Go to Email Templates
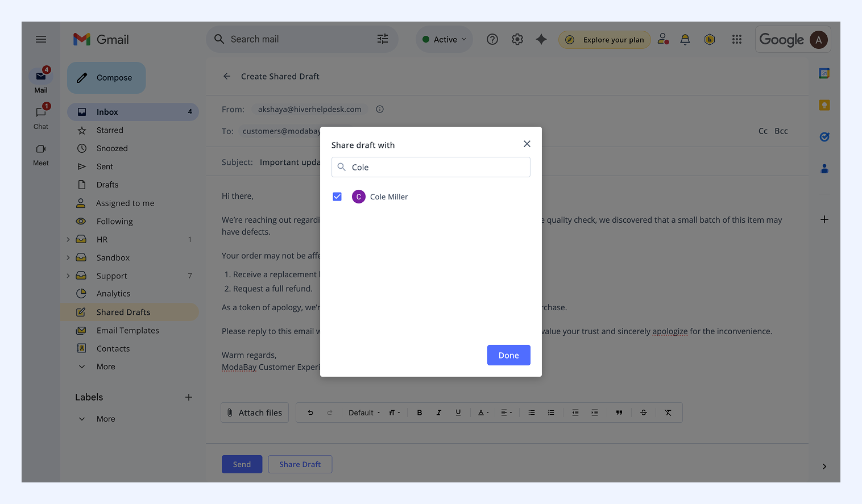 pyautogui.click(x=127, y=330)
